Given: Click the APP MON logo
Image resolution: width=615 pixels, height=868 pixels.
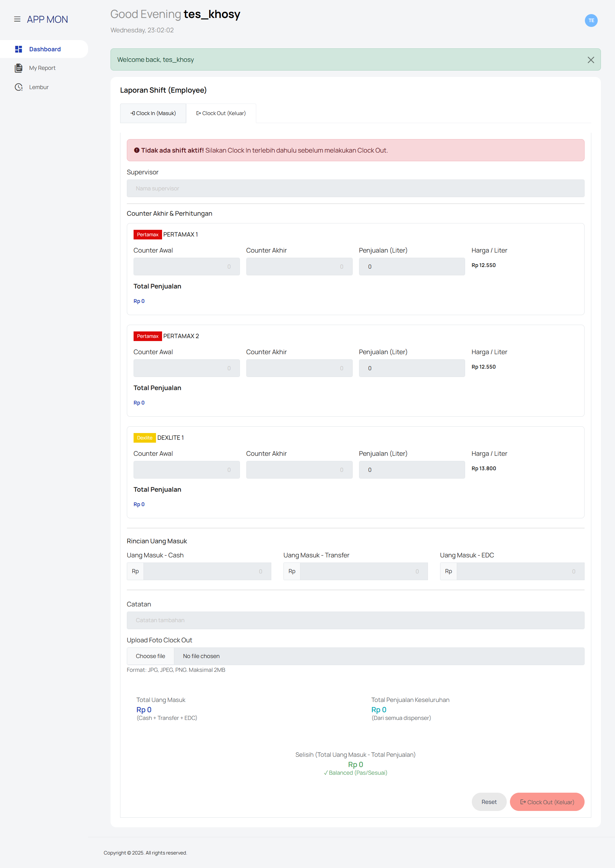Looking at the screenshot, I should pos(47,19).
